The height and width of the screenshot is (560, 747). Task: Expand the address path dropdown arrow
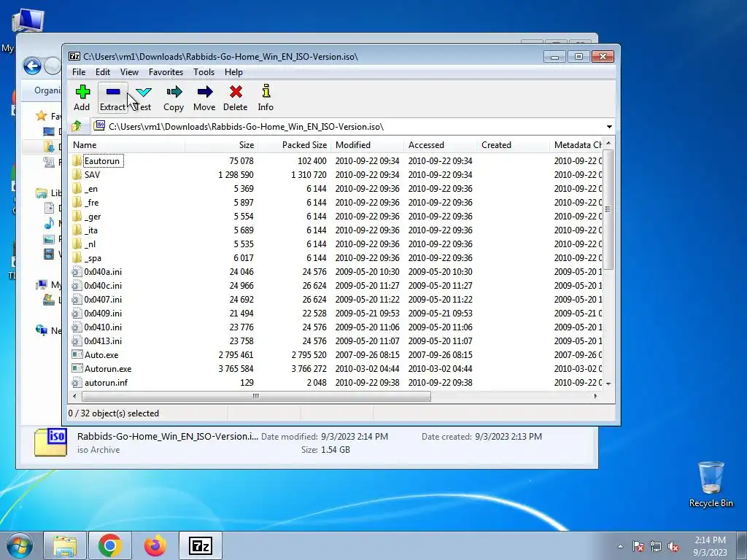(609, 127)
